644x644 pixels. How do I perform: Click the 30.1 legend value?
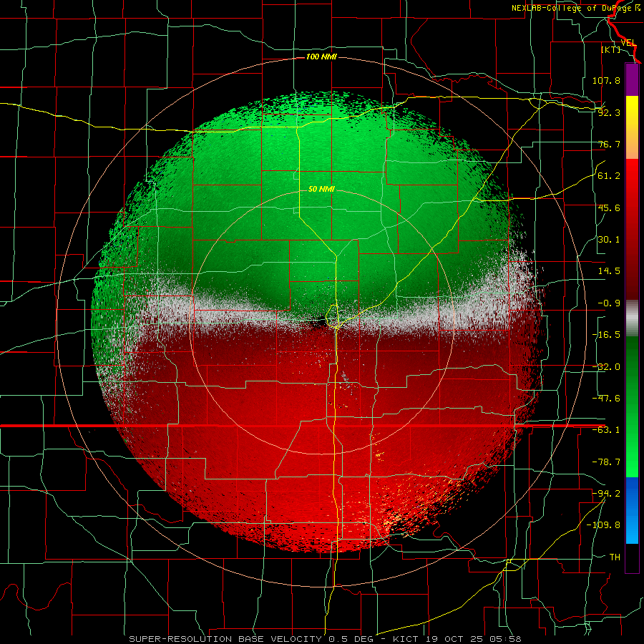tap(609, 240)
